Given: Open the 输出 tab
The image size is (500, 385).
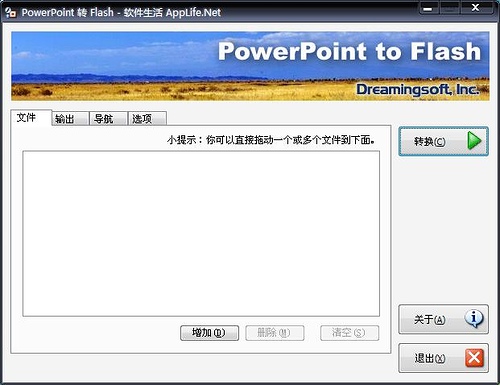Looking at the screenshot, I should (x=70, y=119).
